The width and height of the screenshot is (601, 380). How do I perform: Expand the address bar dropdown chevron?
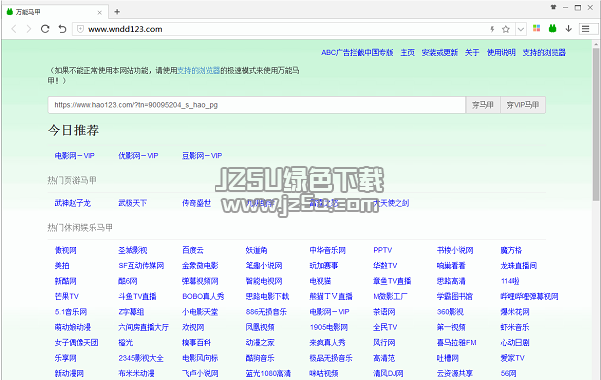(x=521, y=29)
